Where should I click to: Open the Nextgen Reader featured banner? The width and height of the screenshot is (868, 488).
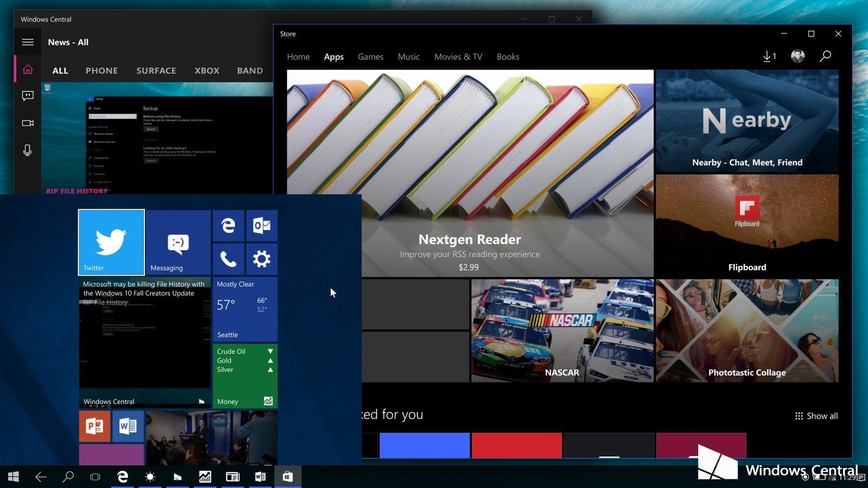point(470,174)
